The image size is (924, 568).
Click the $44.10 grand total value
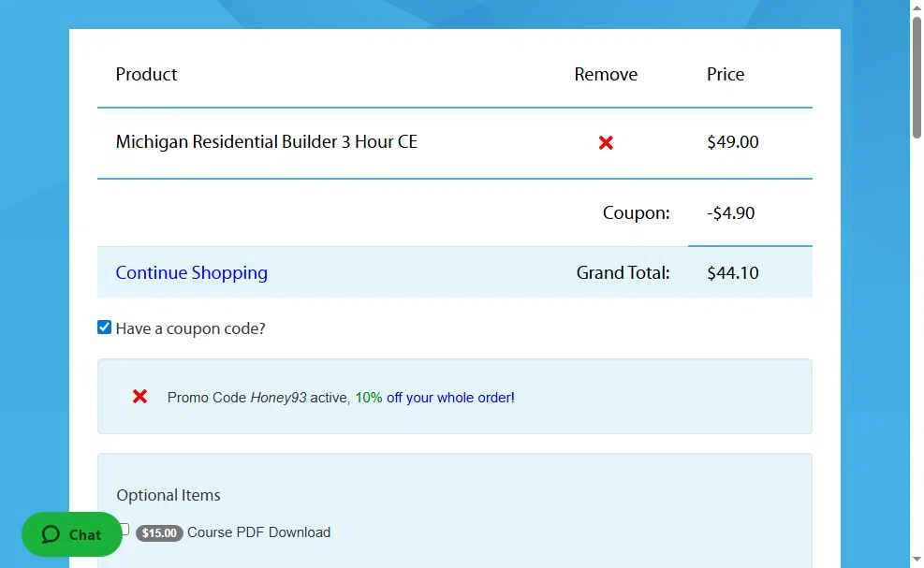click(732, 273)
